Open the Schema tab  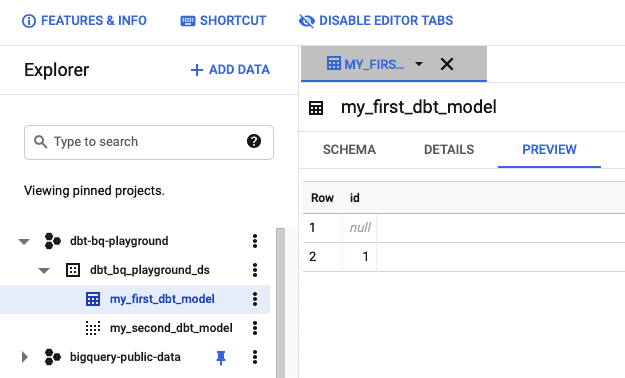349,150
